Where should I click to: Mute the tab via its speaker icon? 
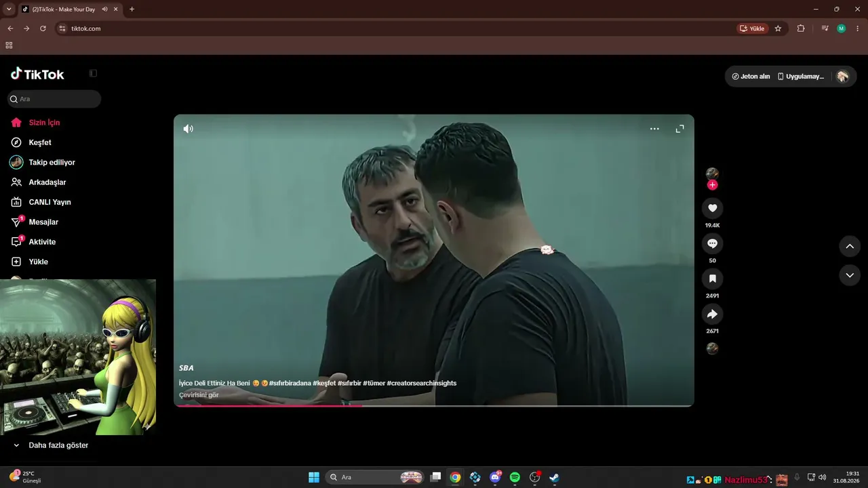click(105, 9)
